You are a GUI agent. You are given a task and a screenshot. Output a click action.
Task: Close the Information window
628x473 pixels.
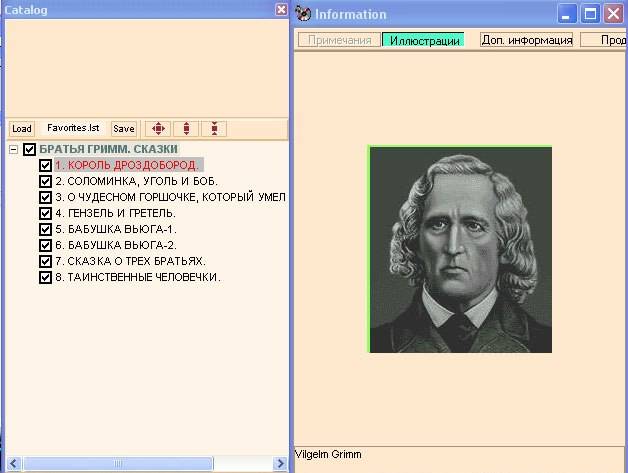point(612,14)
